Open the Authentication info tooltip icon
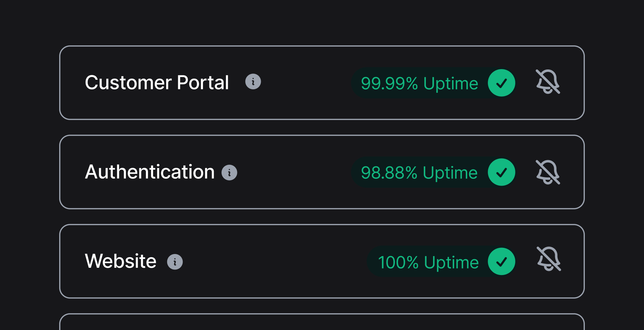 click(229, 173)
